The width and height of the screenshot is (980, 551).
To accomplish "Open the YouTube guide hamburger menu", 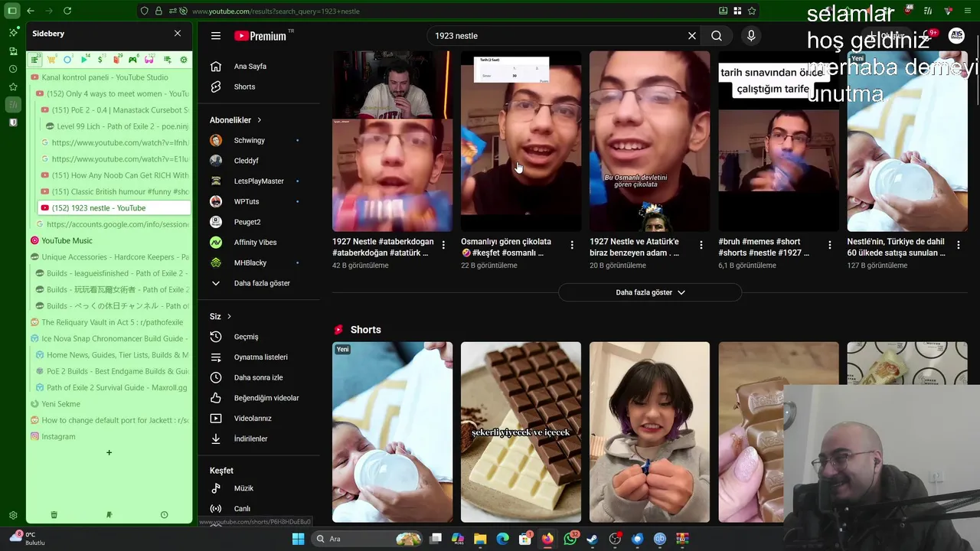I will click(x=216, y=36).
